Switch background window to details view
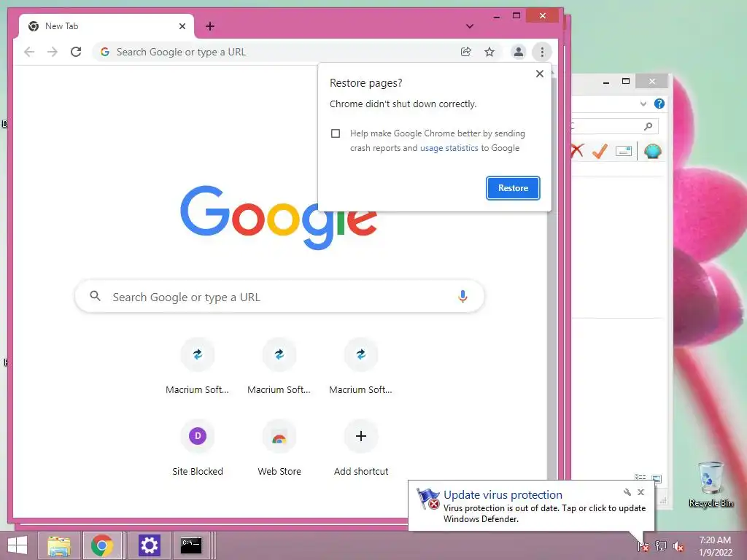This screenshot has height=560, width=747. point(640,477)
